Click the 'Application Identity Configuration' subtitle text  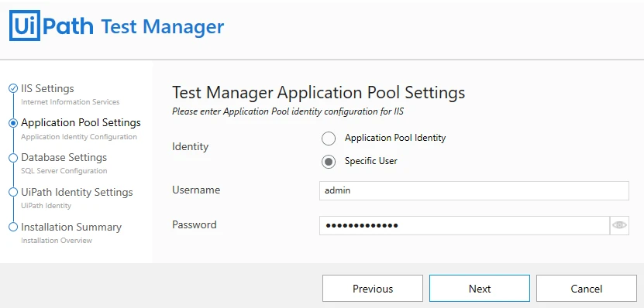click(x=79, y=136)
